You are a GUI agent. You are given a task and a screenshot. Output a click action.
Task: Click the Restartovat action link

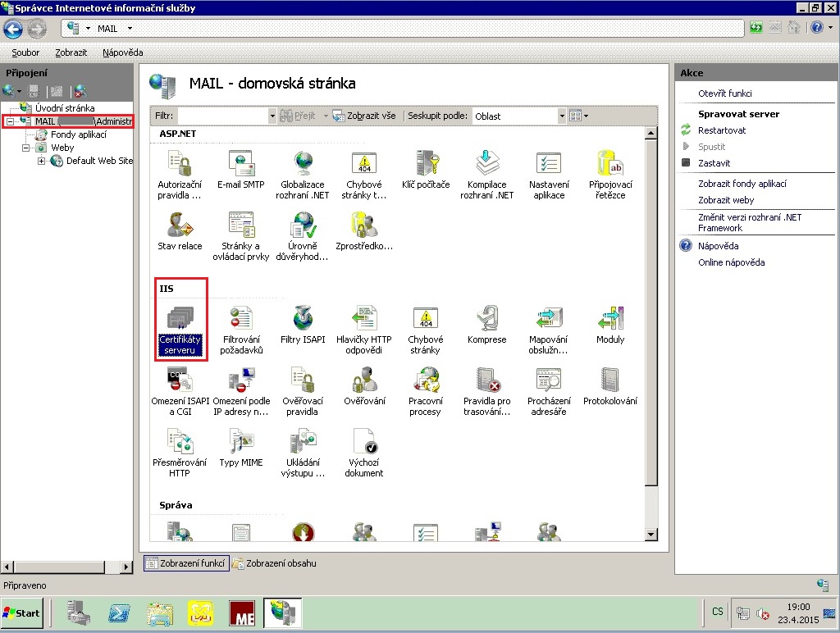point(721,130)
